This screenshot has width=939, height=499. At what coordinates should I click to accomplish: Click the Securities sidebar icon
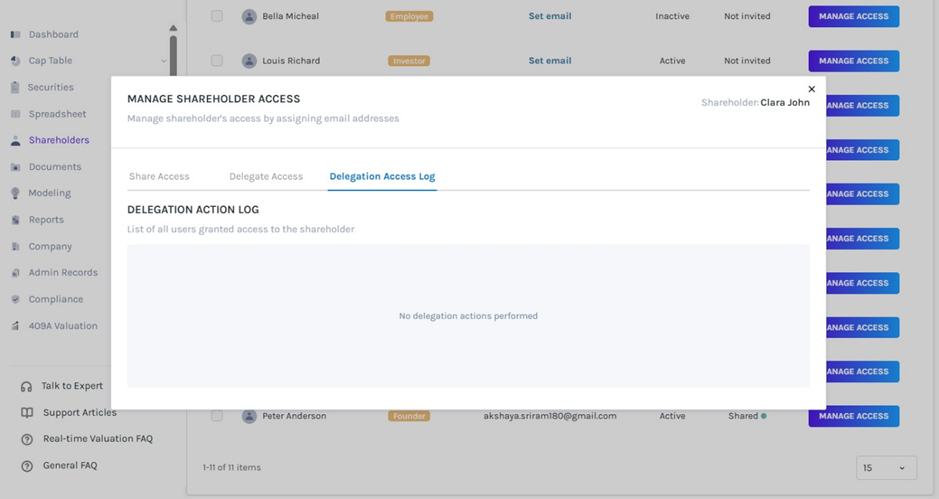(x=15, y=87)
